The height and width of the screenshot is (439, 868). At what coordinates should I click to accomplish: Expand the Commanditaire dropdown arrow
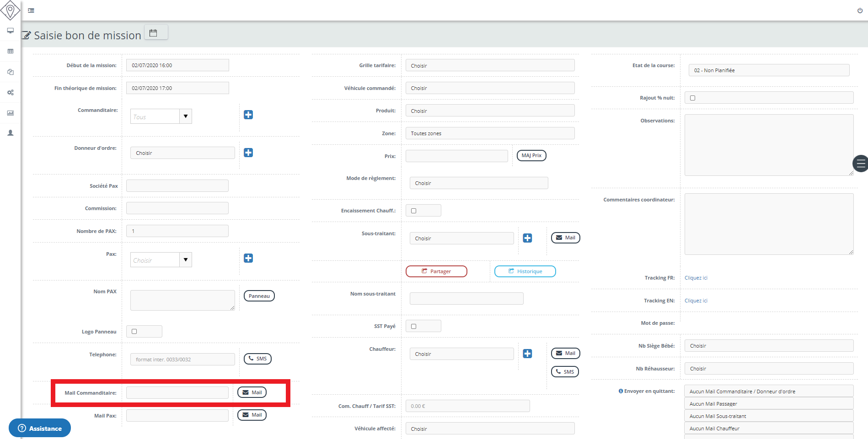[x=185, y=116]
